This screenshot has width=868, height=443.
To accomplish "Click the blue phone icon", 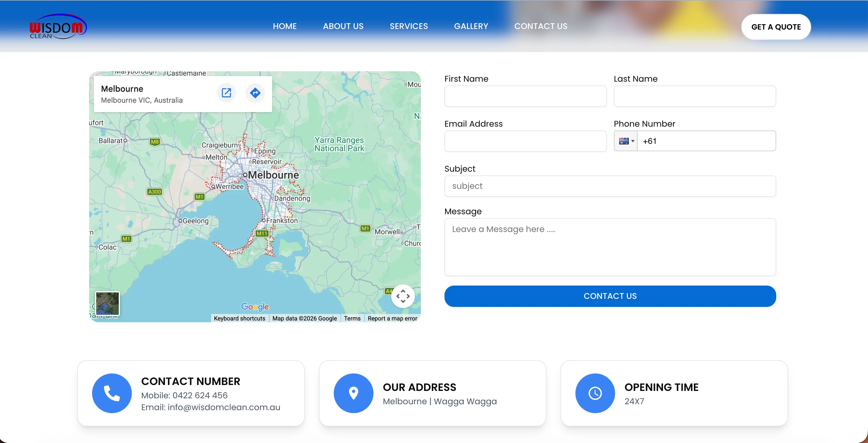I will point(112,393).
